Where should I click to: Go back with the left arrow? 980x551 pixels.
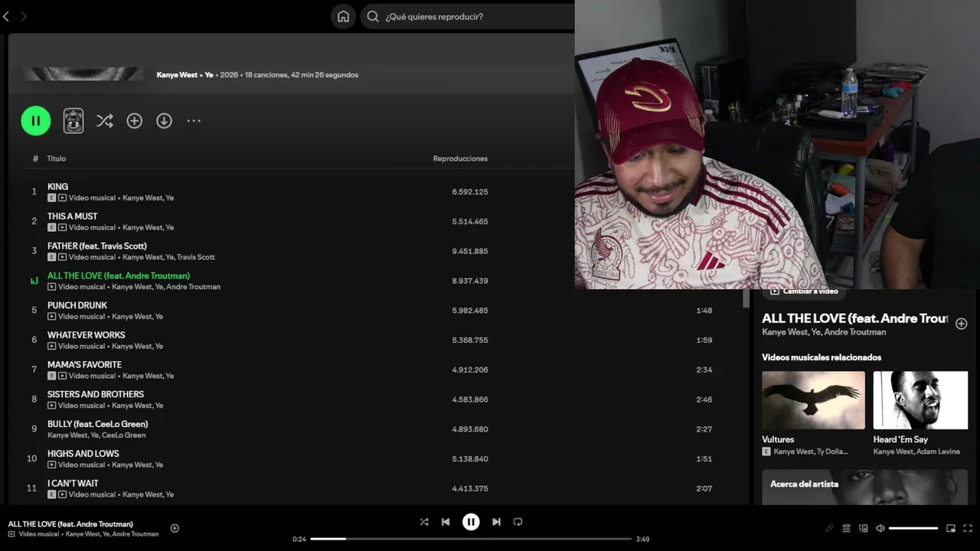[x=6, y=16]
